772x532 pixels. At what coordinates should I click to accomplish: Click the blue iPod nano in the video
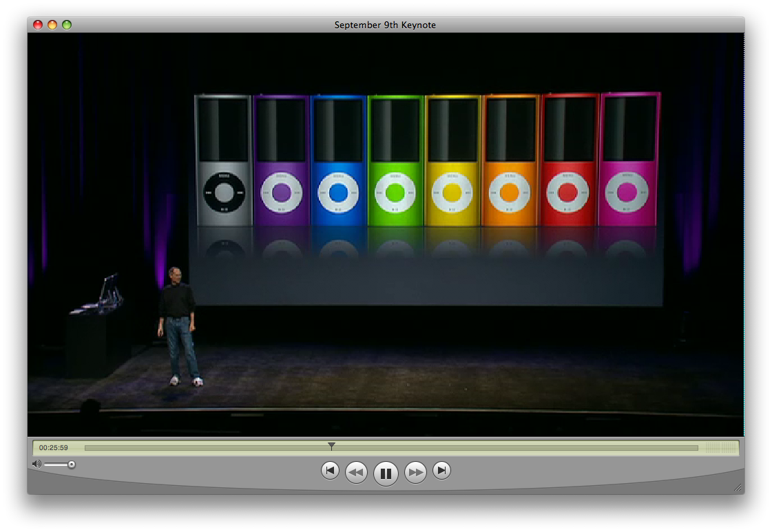point(338,160)
